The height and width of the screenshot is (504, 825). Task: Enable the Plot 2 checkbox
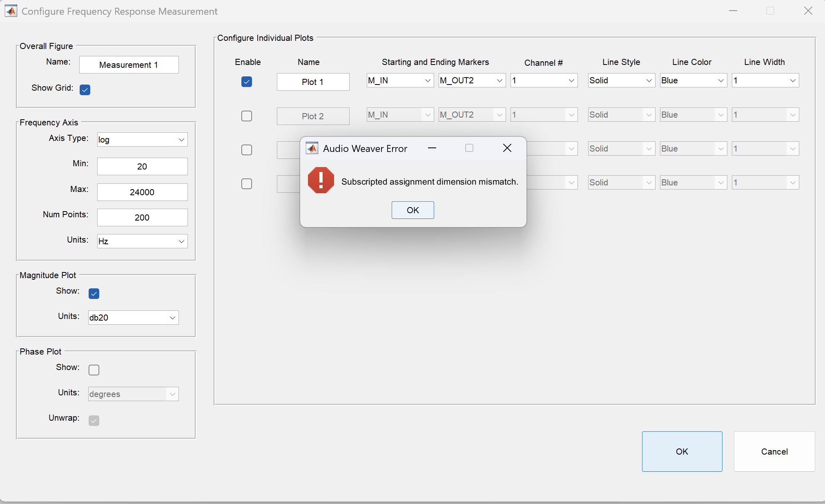[247, 116]
